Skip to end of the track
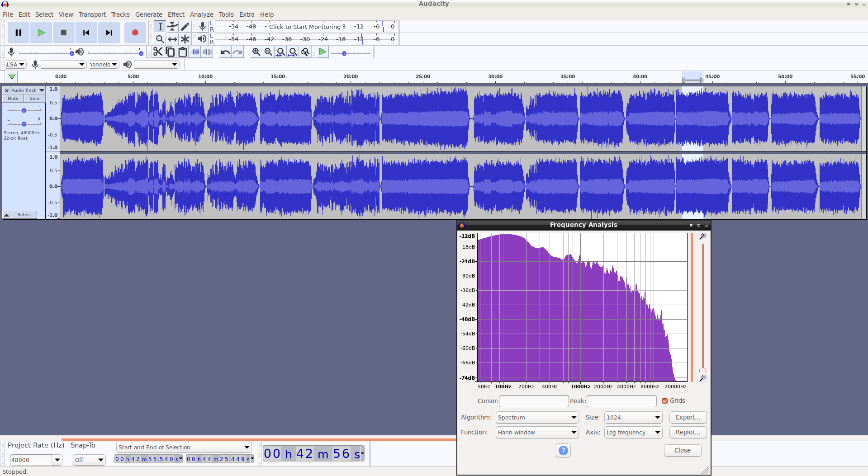Image resolution: width=868 pixels, height=476 pixels. (109, 33)
